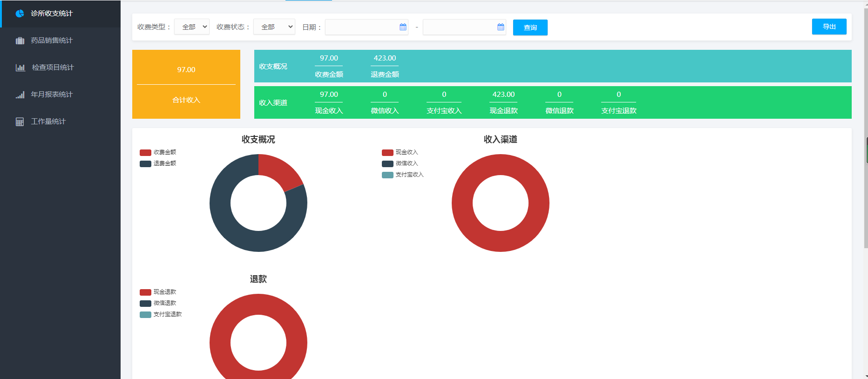Toggle 微信收入 legend in 收入渠道 chart

click(400, 163)
